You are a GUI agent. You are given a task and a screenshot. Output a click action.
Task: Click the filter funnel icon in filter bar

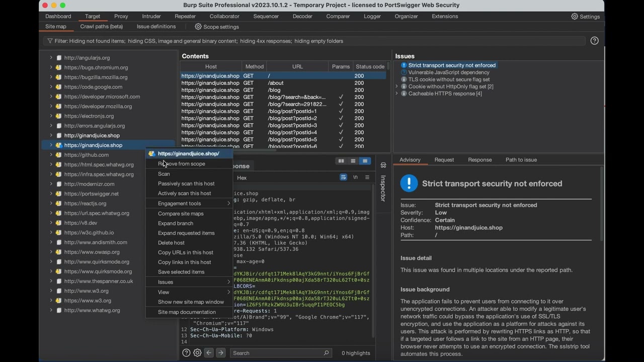[50, 41]
